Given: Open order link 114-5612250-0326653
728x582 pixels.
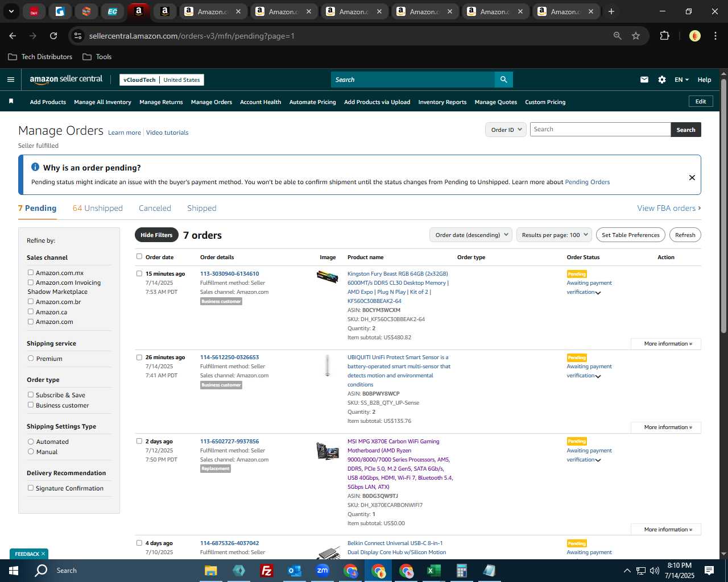Looking at the screenshot, I should [x=229, y=357].
